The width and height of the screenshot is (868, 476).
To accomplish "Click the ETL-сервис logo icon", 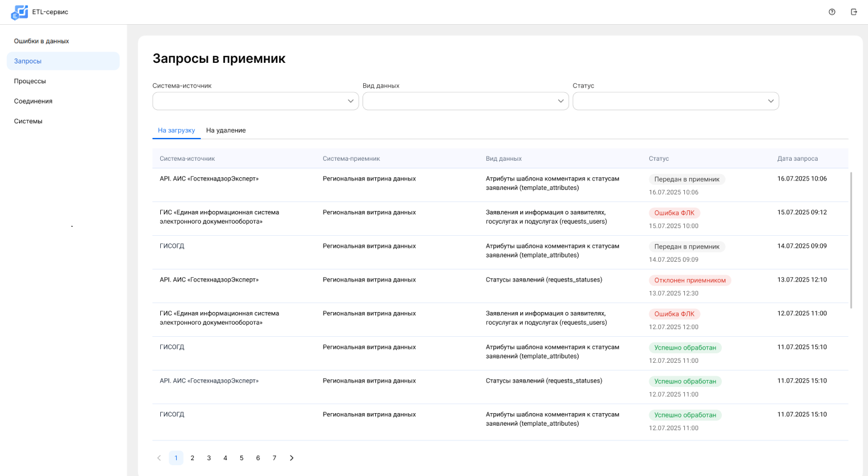I will pos(19,11).
